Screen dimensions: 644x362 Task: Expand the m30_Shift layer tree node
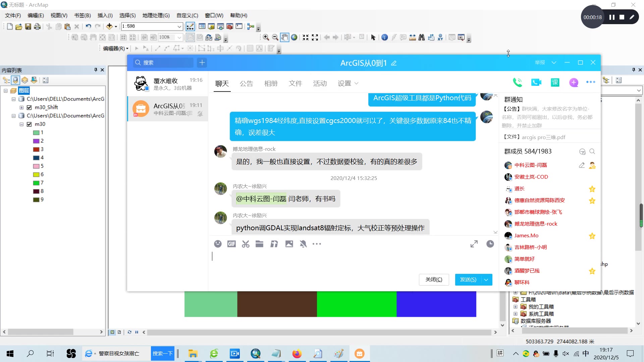pyautogui.click(x=21, y=108)
